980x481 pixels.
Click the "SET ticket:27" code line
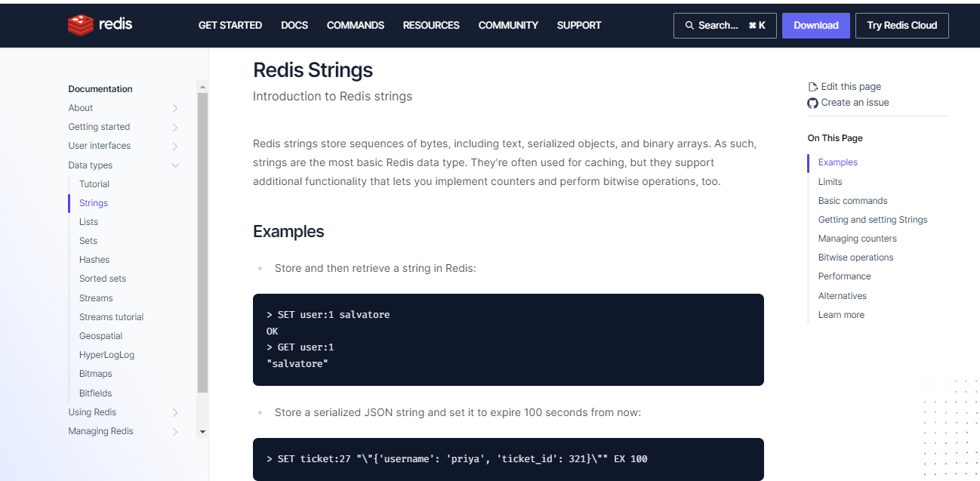click(457, 459)
